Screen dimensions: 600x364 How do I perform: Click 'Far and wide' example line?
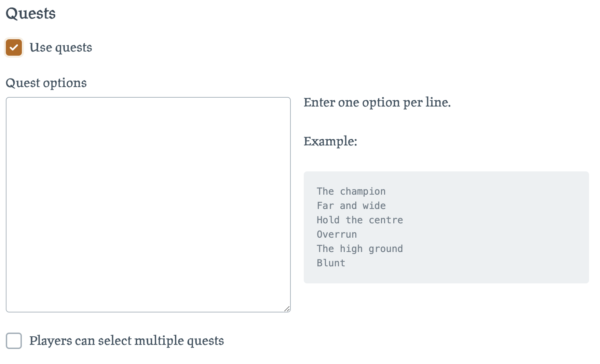tap(351, 206)
